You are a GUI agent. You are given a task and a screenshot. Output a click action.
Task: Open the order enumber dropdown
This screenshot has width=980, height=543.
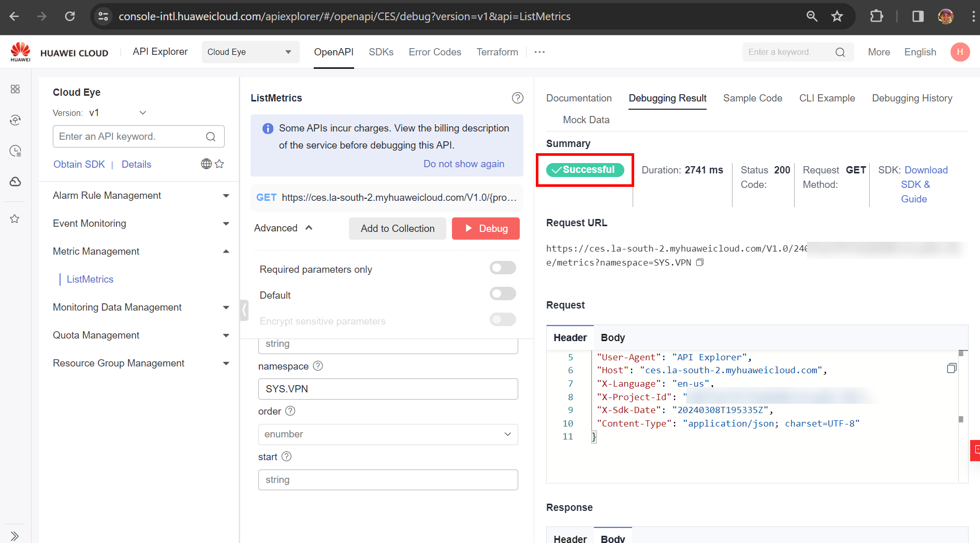(388, 434)
